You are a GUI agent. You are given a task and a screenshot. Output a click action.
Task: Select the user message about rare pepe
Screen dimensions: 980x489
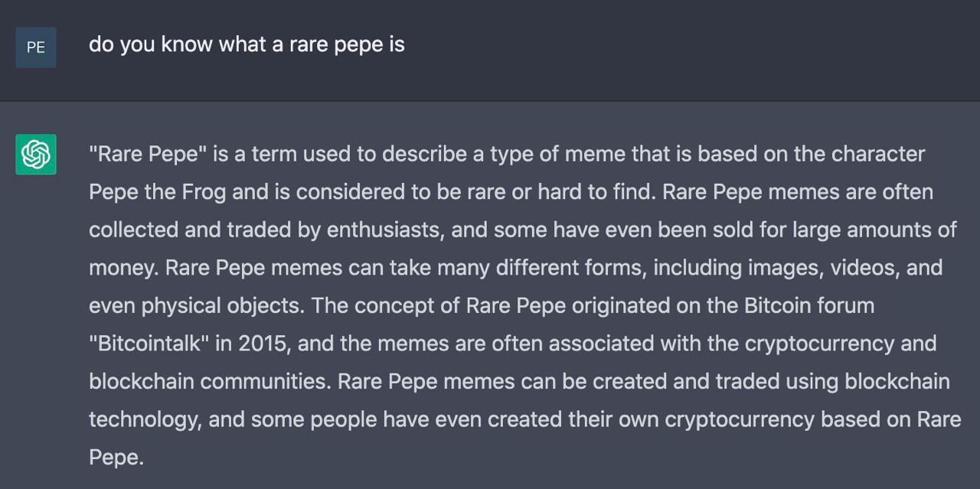[247, 44]
